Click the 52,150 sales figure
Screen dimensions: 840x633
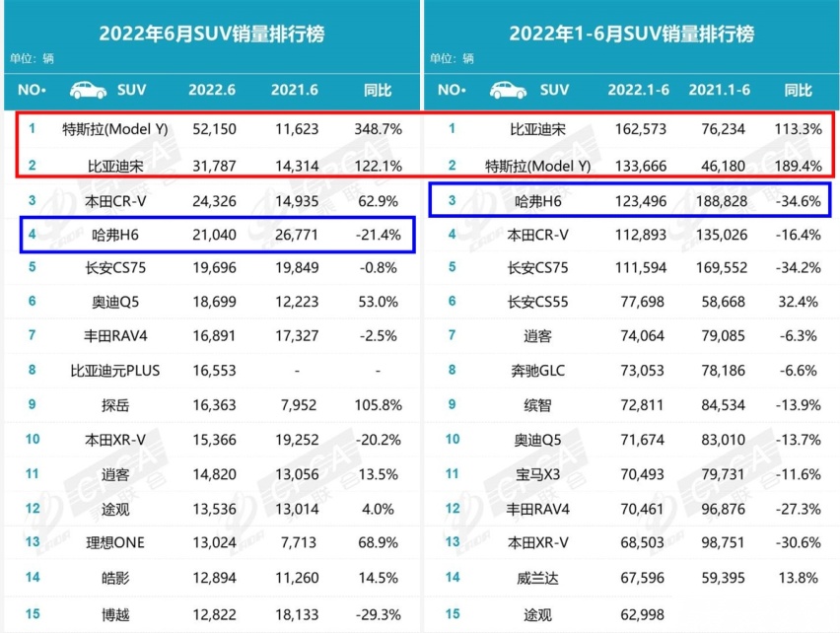[x=214, y=129]
